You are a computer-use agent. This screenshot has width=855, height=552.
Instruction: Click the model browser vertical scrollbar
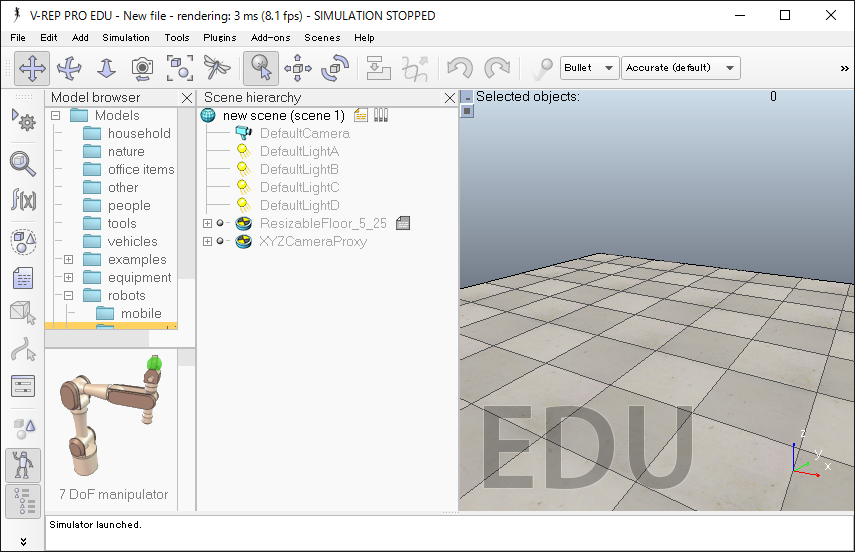tap(186, 193)
